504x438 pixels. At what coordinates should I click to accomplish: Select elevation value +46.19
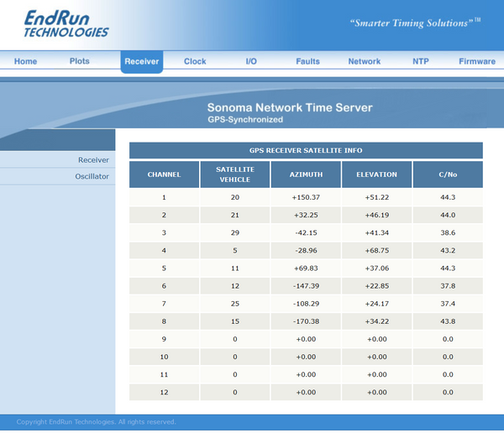(376, 215)
